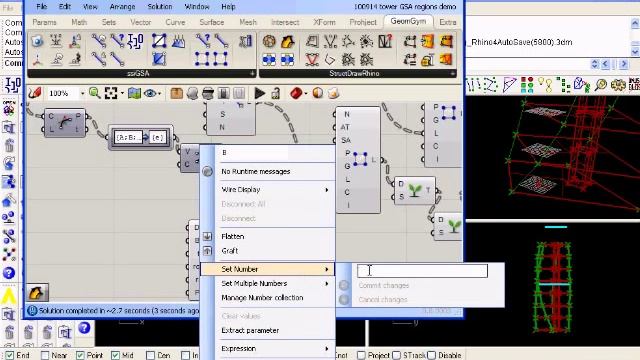This screenshot has width=640, height=360.
Task: Open the preview eye dropdown arrow
Action: click(x=160, y=93)
